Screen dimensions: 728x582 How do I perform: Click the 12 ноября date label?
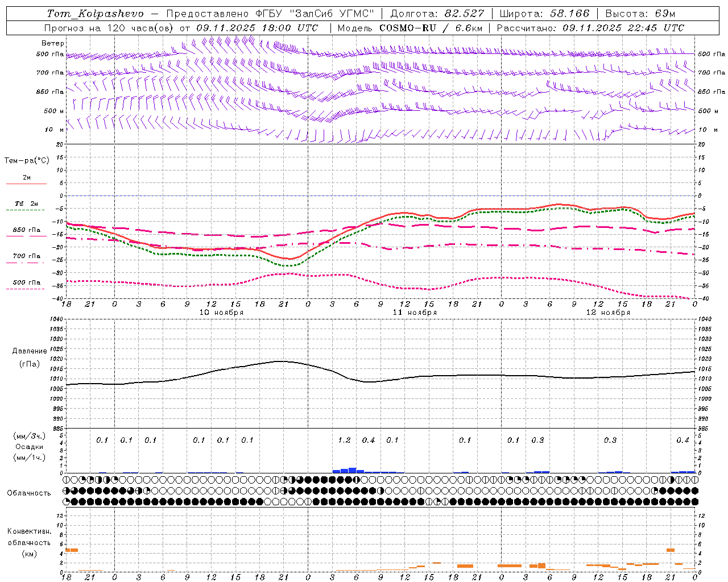point(608,313)
